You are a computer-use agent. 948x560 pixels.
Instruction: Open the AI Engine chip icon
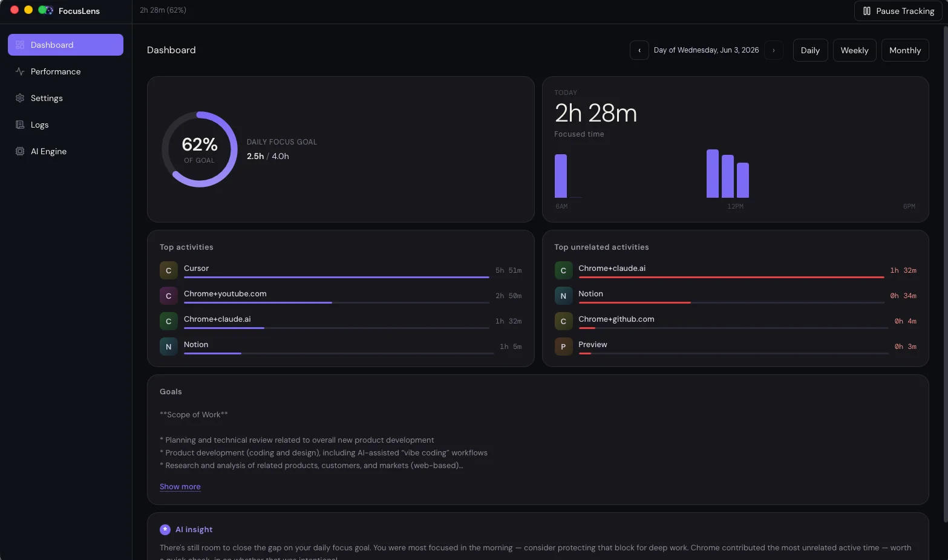coord(20,151)
